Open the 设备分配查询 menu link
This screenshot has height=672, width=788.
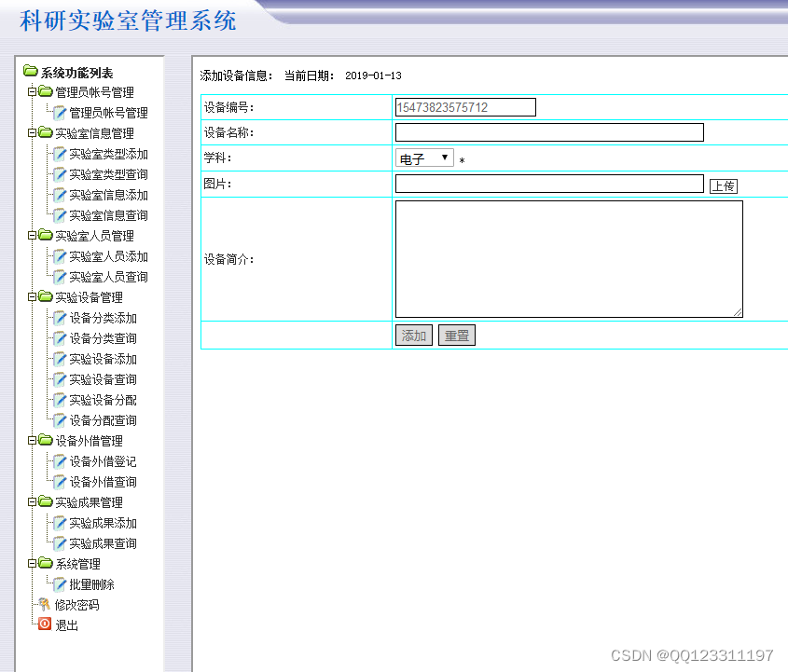pos(103,420)
